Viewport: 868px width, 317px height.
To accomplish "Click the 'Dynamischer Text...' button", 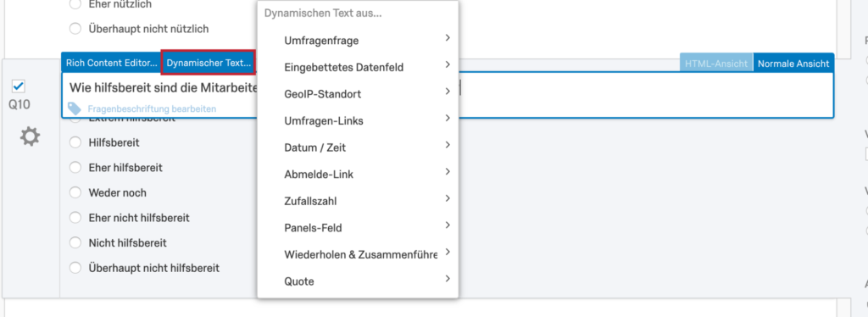I will coord(209,63).
